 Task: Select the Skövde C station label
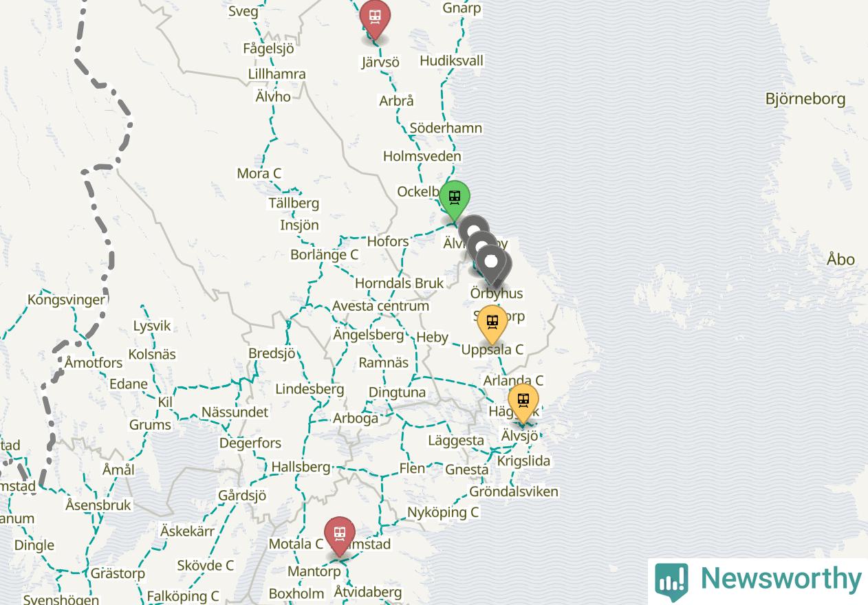(x=205, y=566)
